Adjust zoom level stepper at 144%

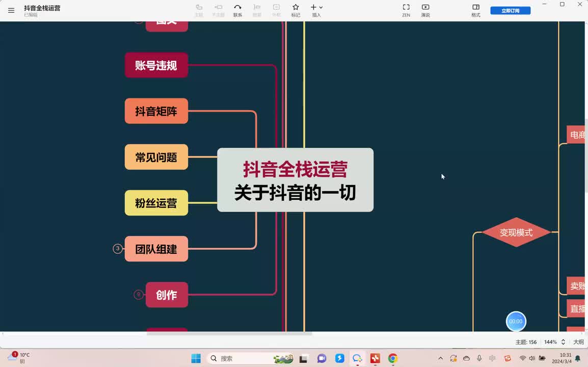click(563, 342)
